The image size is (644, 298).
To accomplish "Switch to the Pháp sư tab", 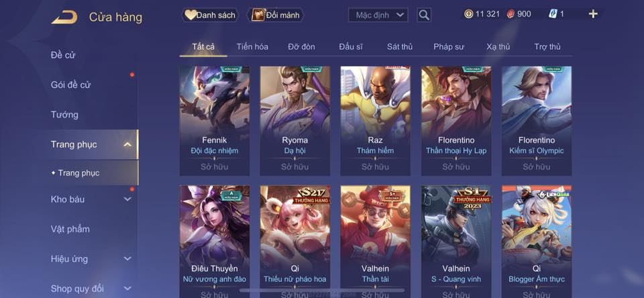I will pos(449,47).
